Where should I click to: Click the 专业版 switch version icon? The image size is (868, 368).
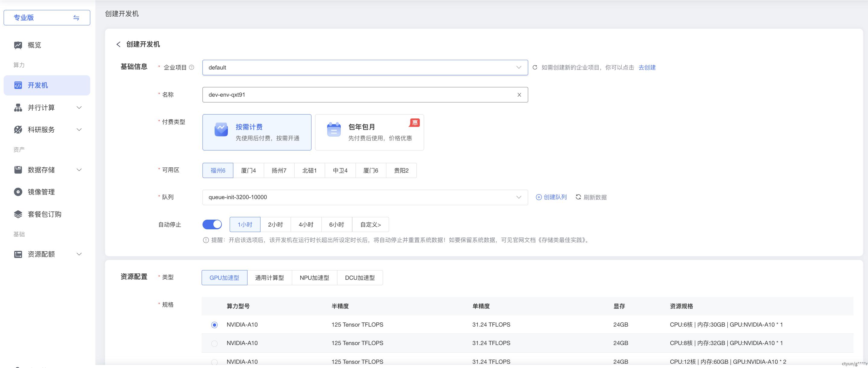coord(76,18)
